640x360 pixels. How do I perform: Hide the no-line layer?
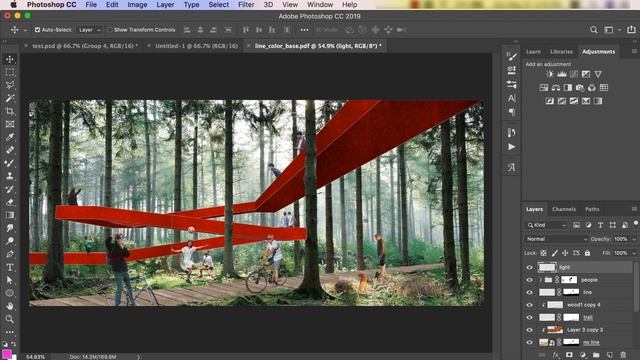(530, 342)
